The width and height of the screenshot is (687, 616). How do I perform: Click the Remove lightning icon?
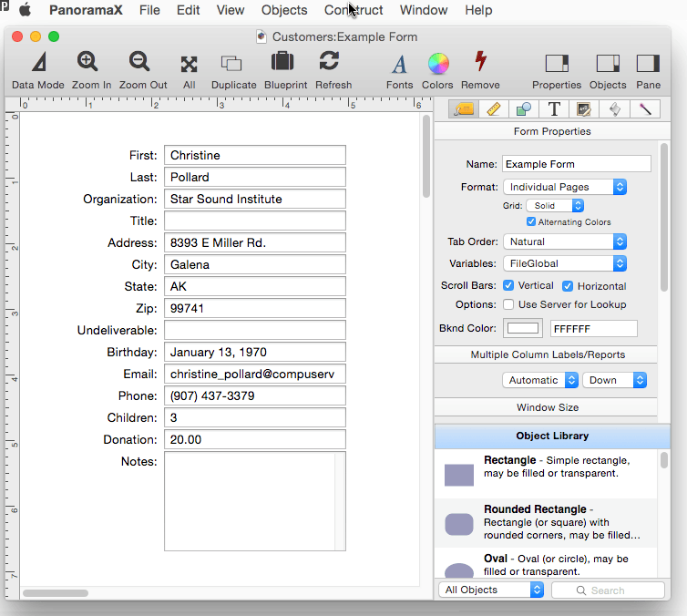[x=481, y=61]
